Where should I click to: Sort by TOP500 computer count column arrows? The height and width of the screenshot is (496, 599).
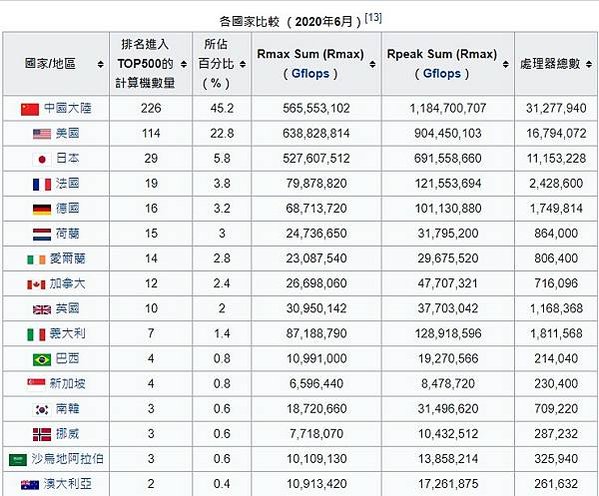(183, 64)
